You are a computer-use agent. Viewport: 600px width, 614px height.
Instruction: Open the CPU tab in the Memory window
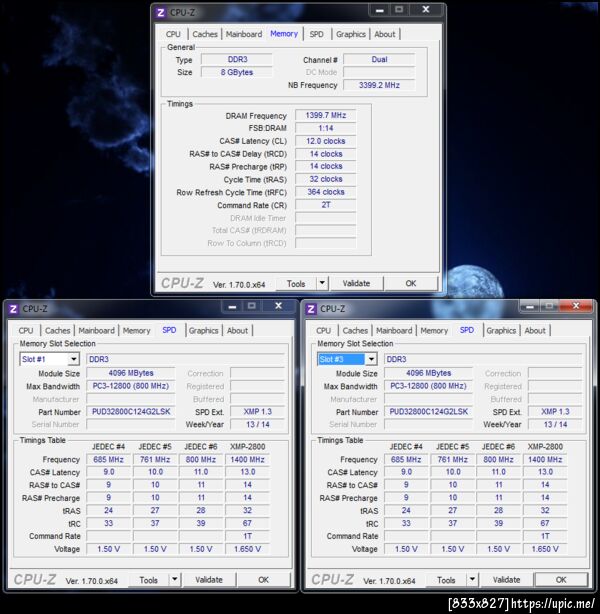click(173, 34)
